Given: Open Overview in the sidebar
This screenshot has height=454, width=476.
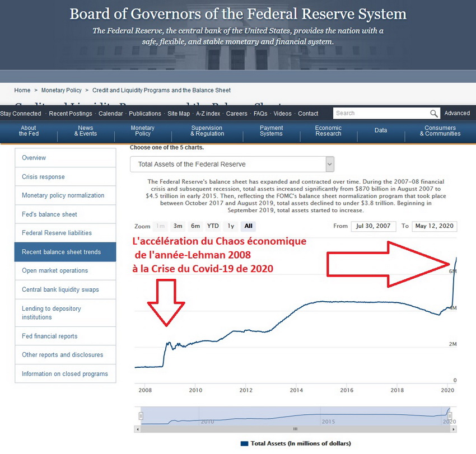Looking at the screenshot, I should pyautogui.click(x=66, y=158).
